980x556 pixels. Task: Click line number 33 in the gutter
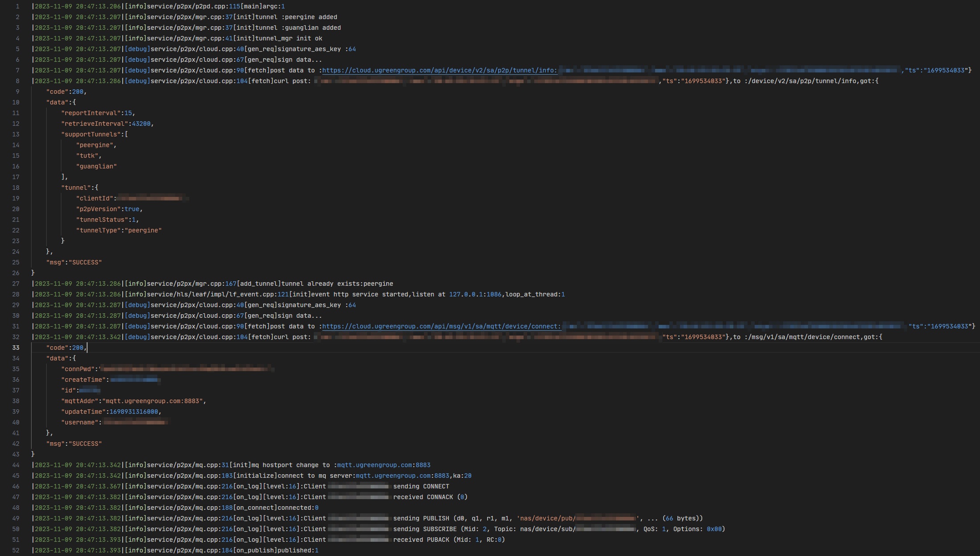coord(16,348)
